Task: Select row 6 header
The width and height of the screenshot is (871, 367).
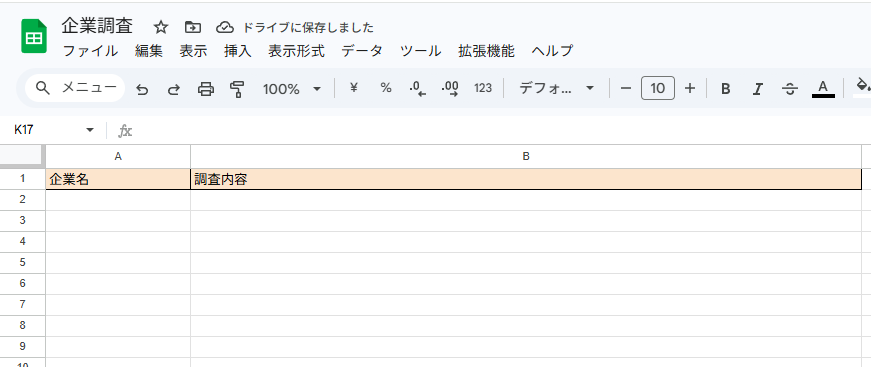Action: pos(23,284)
